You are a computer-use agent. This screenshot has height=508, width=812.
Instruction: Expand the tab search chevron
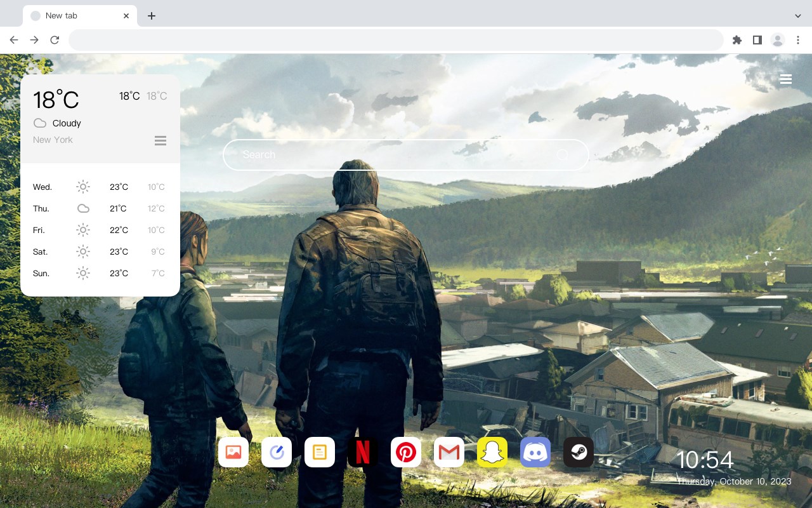point(798,16)
